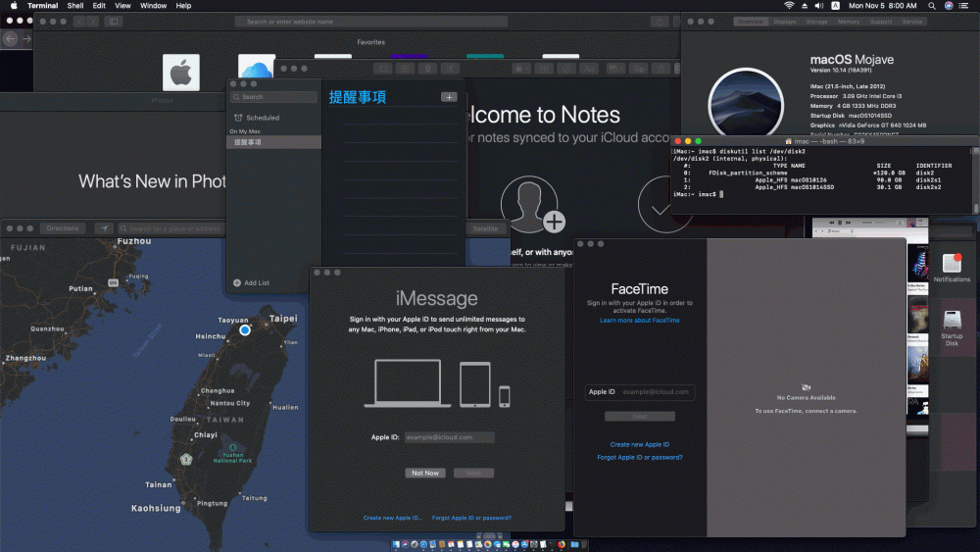
Task: Select the Overview tab in About This Mac
Action: tap(750, 22)
